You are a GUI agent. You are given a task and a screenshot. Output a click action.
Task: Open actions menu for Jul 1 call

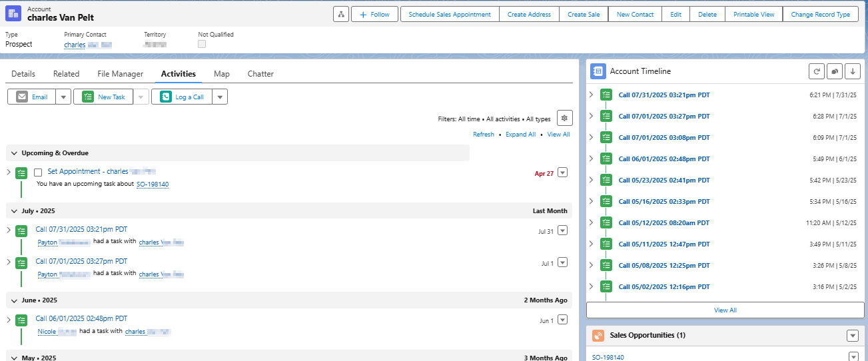click(562, 262)
